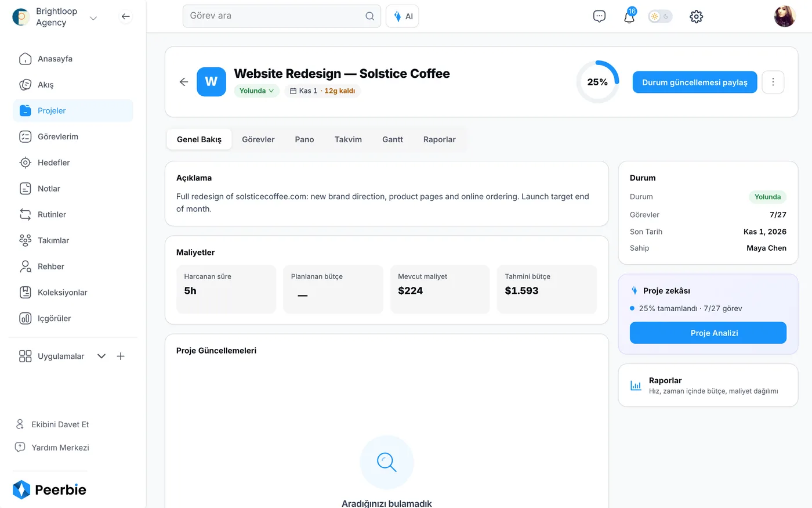
Task: Click the Rehber directory icon
Action: tap(26, 266)
